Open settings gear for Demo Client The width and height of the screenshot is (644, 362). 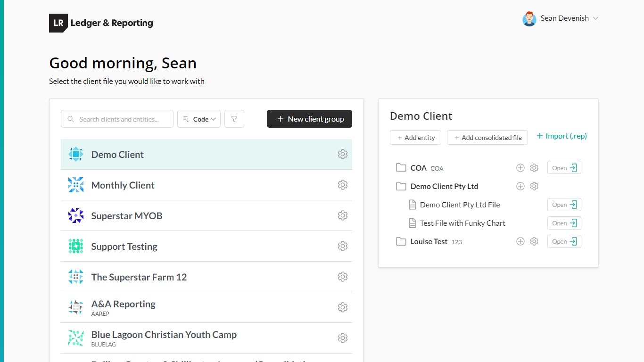[x=343, y=154]
